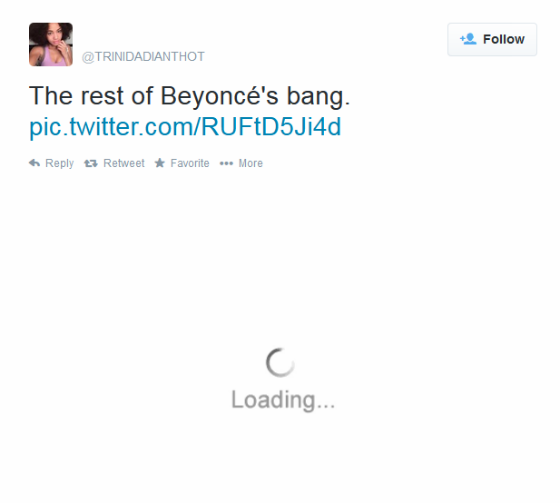Click the word bang. in the tweet
This screenshot has width=560, height=503.
(318, 96)
